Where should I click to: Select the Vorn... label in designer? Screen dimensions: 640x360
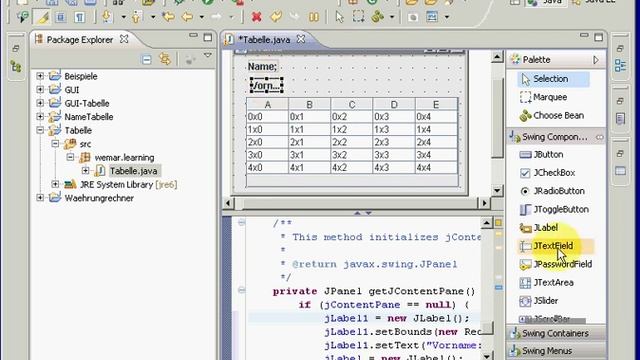[267, 86]
